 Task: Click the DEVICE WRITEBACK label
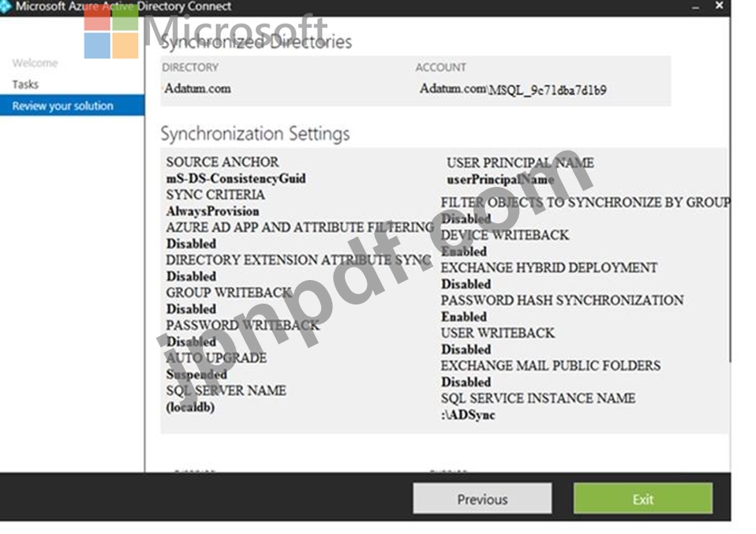505,235
